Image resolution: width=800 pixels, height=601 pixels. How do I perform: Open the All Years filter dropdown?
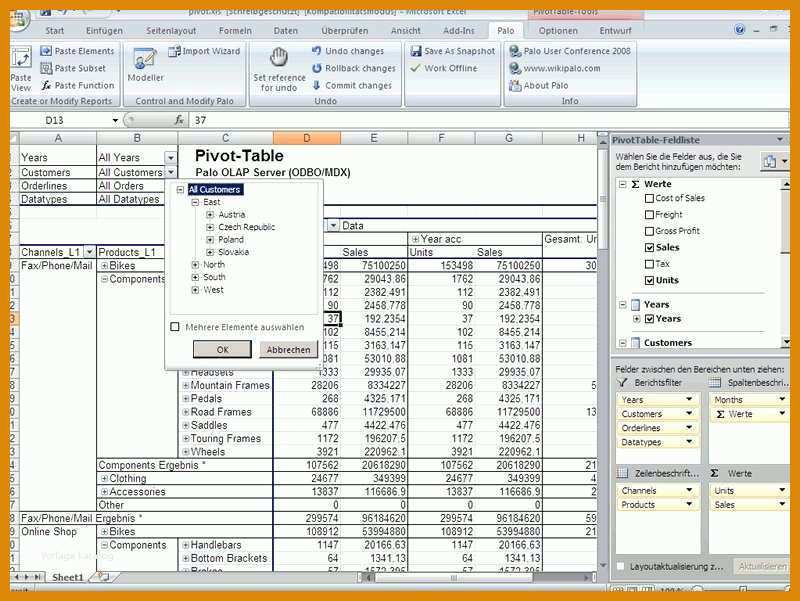click(x=170, y=158)
